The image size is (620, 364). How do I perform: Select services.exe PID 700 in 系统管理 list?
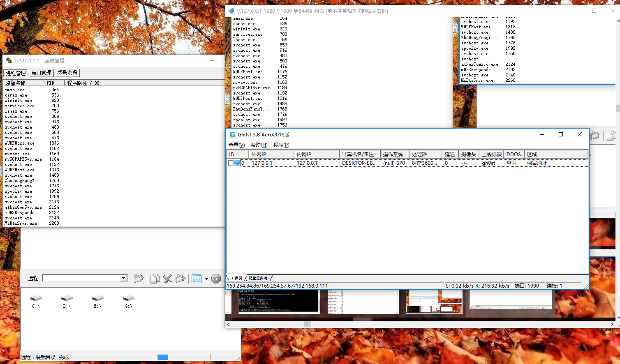(32, 106)
